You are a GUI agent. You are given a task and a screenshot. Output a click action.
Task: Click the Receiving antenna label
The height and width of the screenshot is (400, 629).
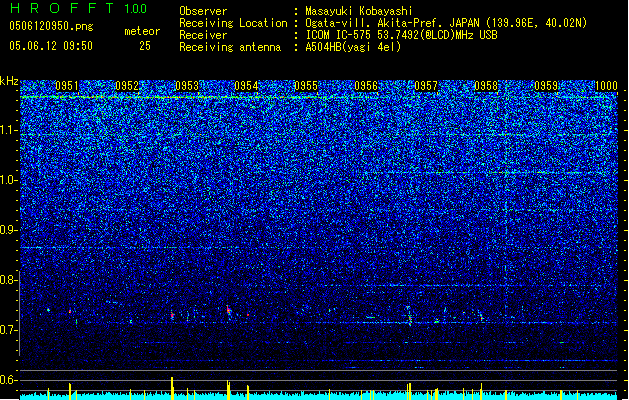point(230,47)
